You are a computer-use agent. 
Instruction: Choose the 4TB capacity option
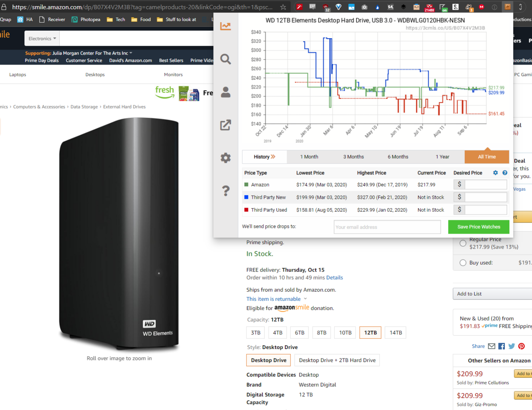(277, 333)
